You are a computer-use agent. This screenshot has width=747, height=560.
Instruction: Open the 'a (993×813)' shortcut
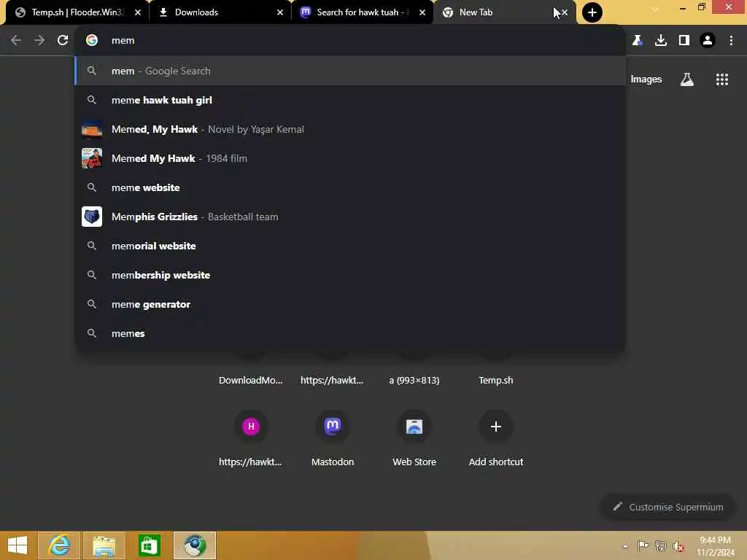pos(414,380)
